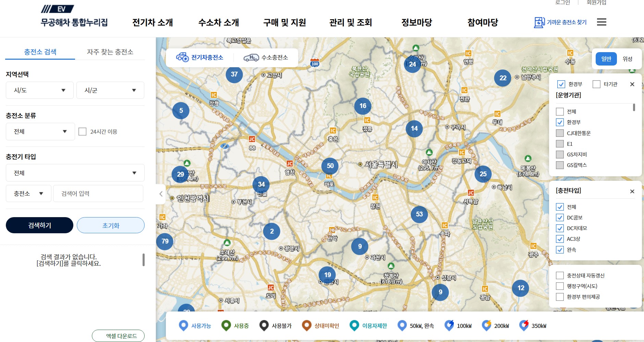Open the 시/도 region dropdown

(39, 90)
